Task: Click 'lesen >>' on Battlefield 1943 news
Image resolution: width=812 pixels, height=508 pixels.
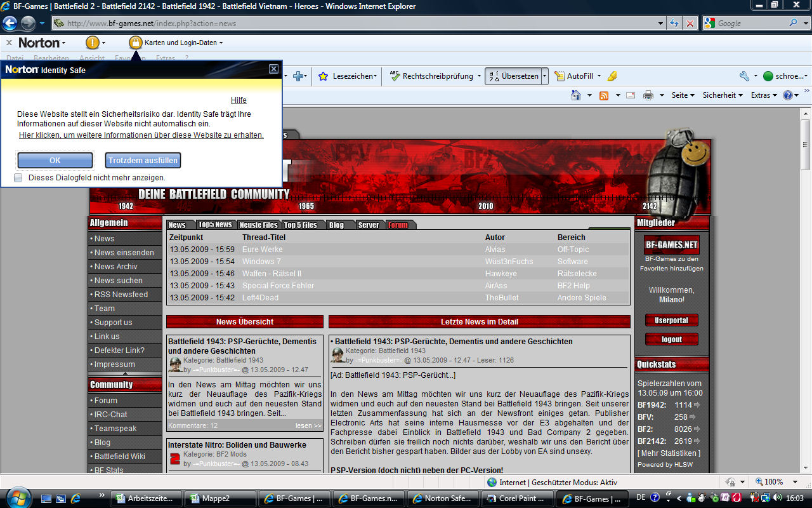Action: point(308,425)
